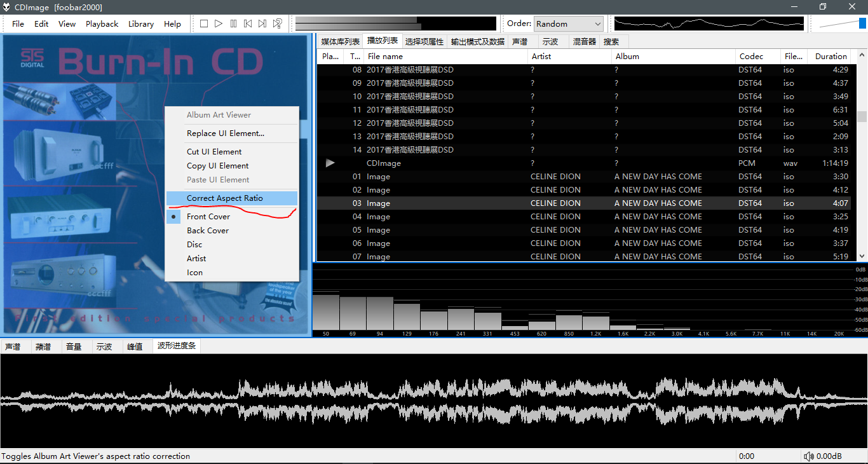Click the speaker icon in status bar

(x=808, y=456)
